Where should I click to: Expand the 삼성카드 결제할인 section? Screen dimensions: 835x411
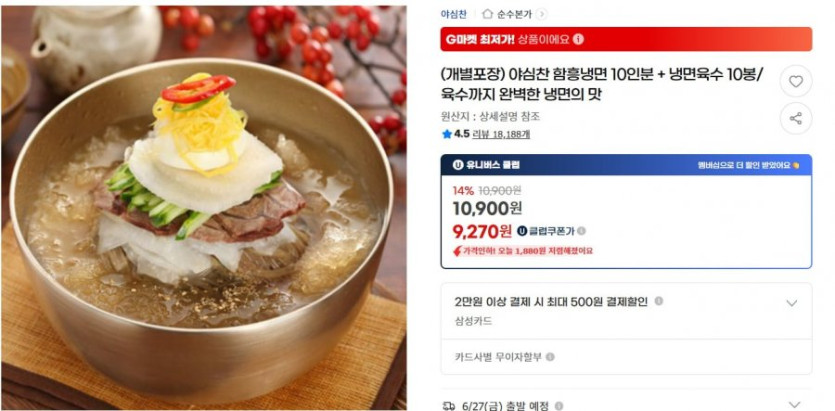pyautogui.click(x=792, y=303)
